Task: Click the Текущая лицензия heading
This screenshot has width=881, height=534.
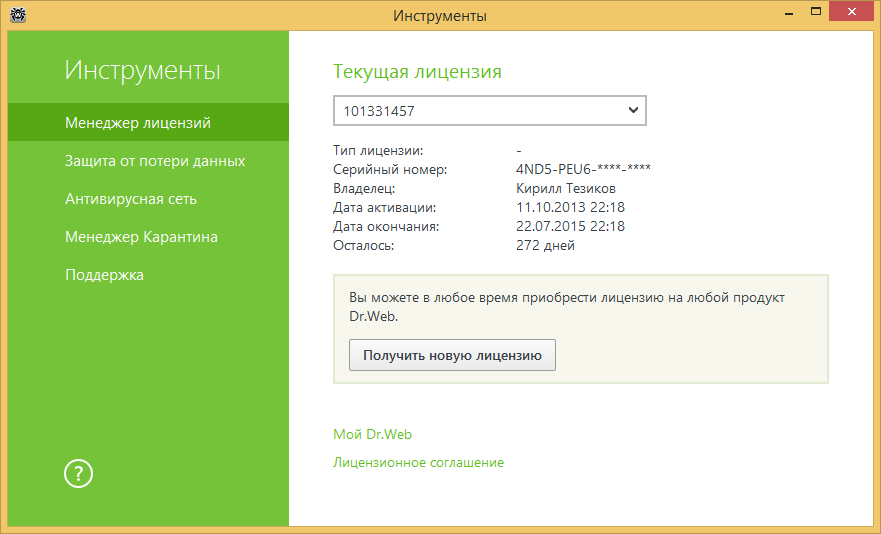Action: [x=417, y=71]
